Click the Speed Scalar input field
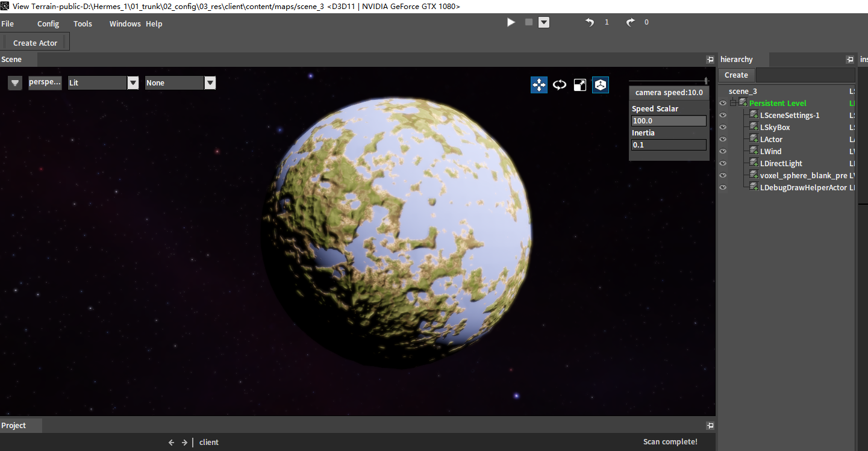The width and height of the screenshot is (868, 451). tap(668, 121)
